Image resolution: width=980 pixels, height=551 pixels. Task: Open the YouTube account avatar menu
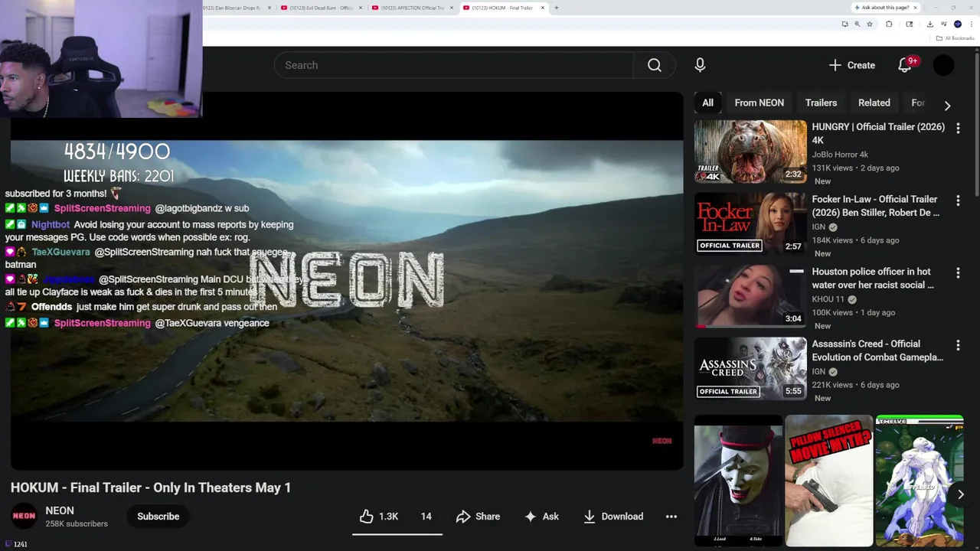point(943,65)
